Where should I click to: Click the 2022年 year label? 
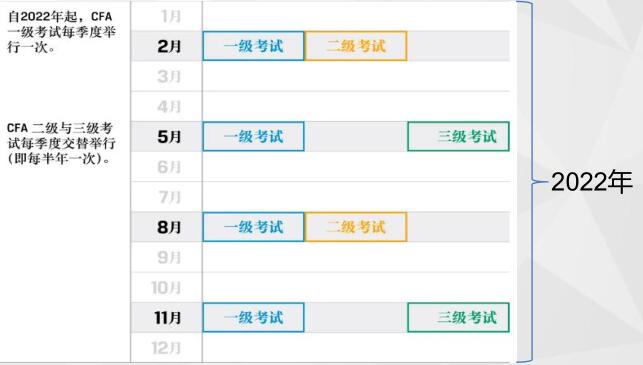(x=592, y=182)
